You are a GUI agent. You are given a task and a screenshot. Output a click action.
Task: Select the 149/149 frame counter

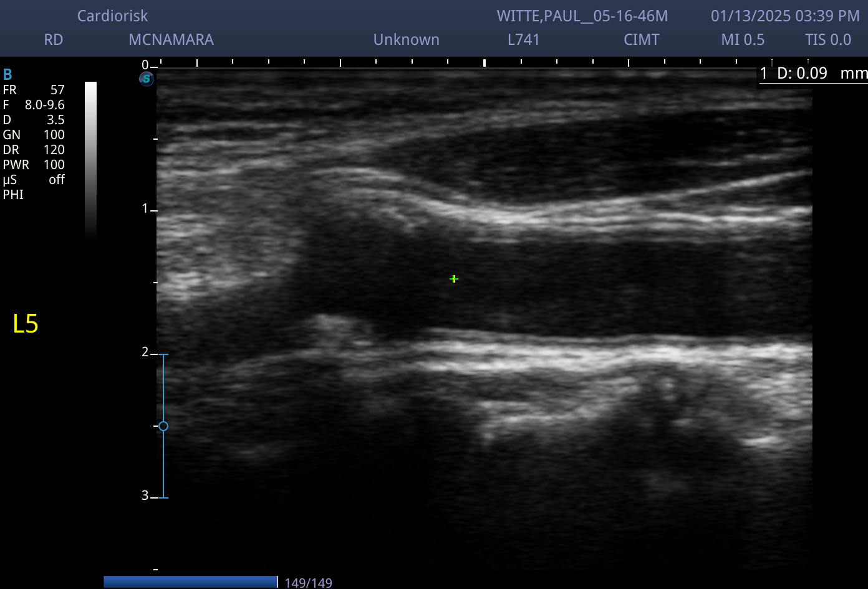(x=308, y=583)
